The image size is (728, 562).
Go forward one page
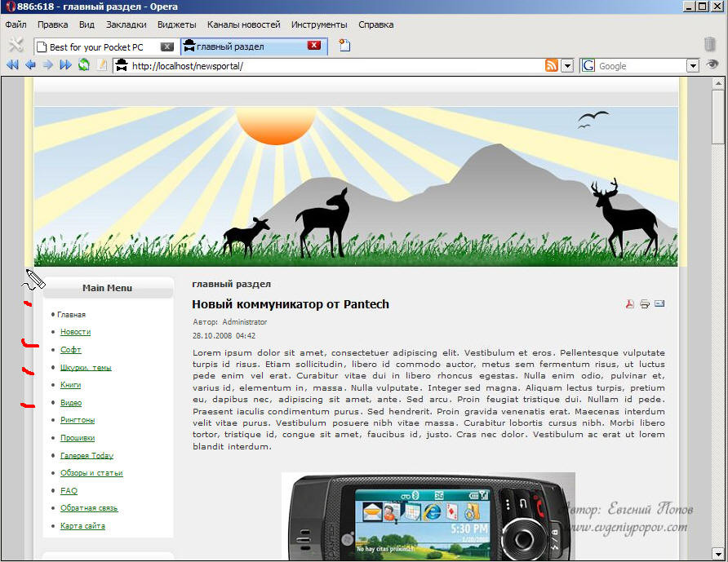click(48, 65)
